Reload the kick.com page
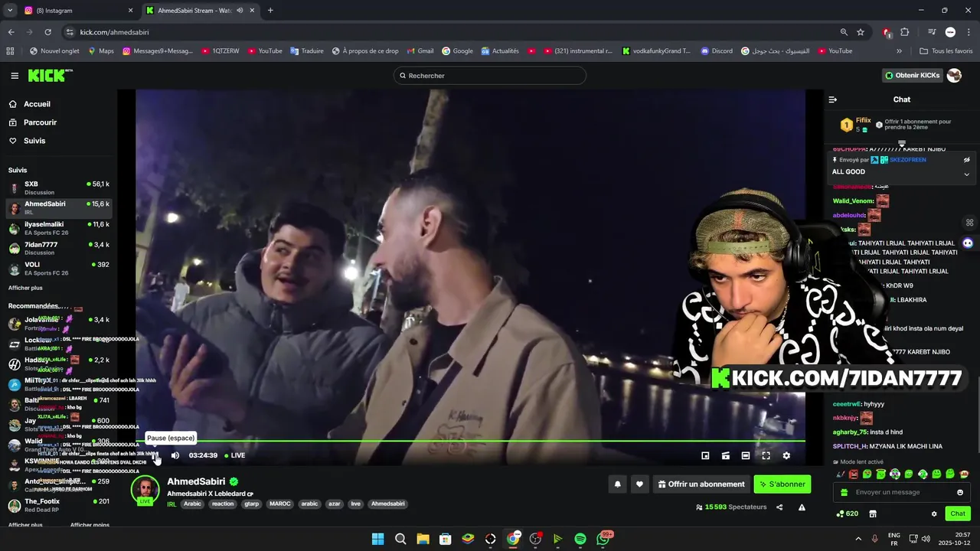 tap(47, 32)
